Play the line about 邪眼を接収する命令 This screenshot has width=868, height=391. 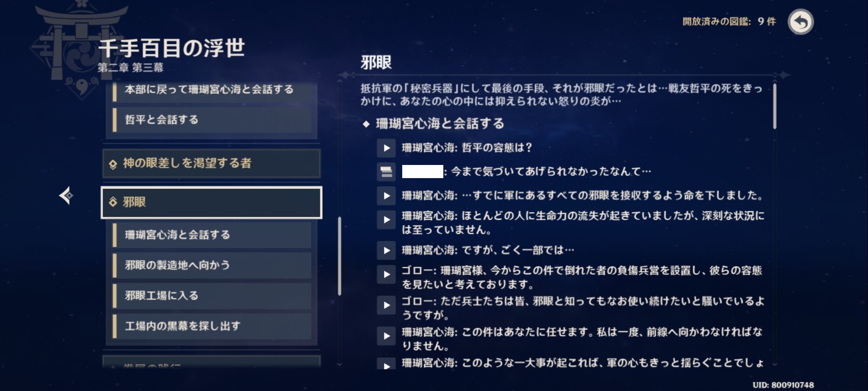click(386, 195)
